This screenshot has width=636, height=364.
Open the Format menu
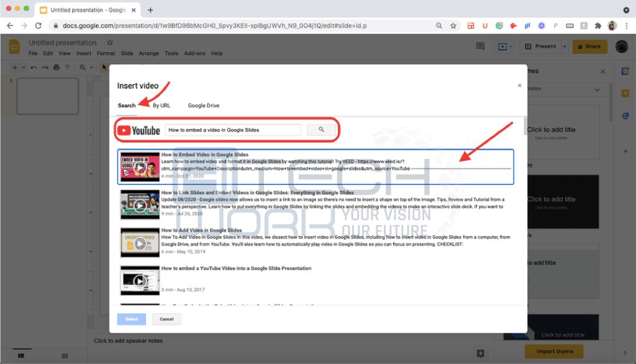point(106,53)
